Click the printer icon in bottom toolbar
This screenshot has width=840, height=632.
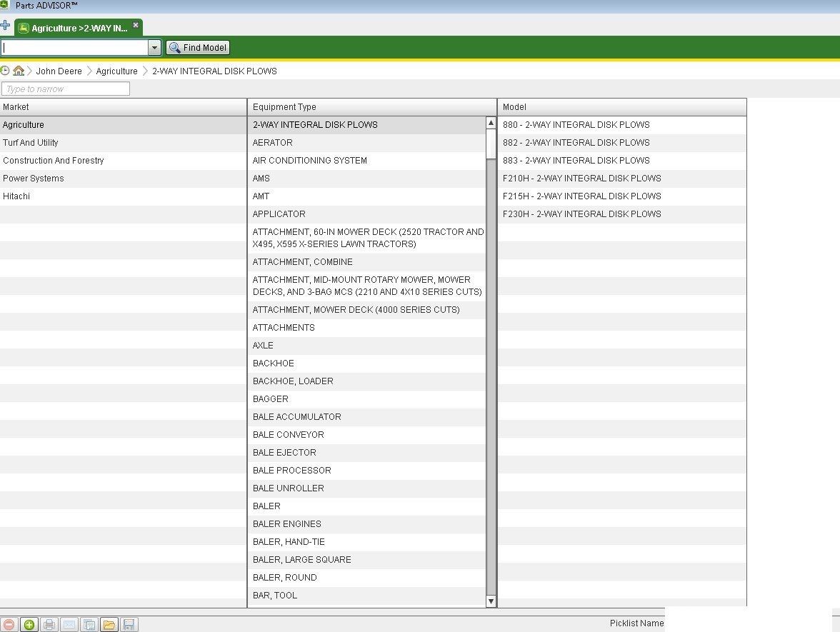point(49,625)
